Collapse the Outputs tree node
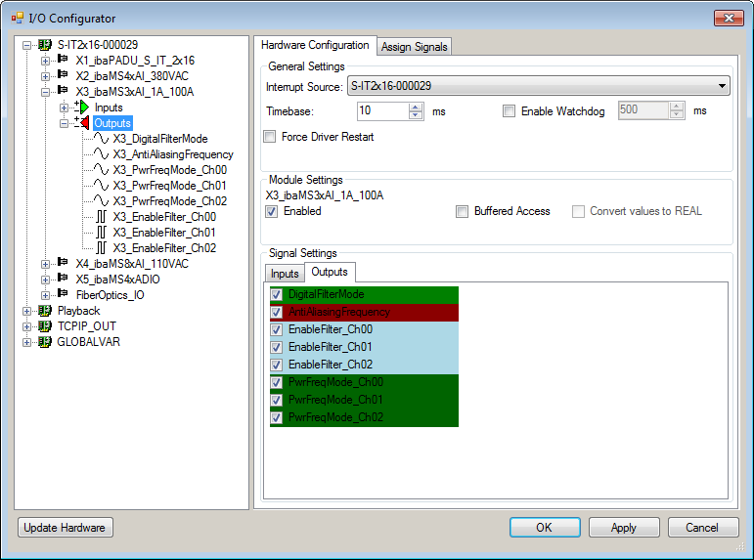This screenshot has height=560, width=754. (x=64, y=123)
